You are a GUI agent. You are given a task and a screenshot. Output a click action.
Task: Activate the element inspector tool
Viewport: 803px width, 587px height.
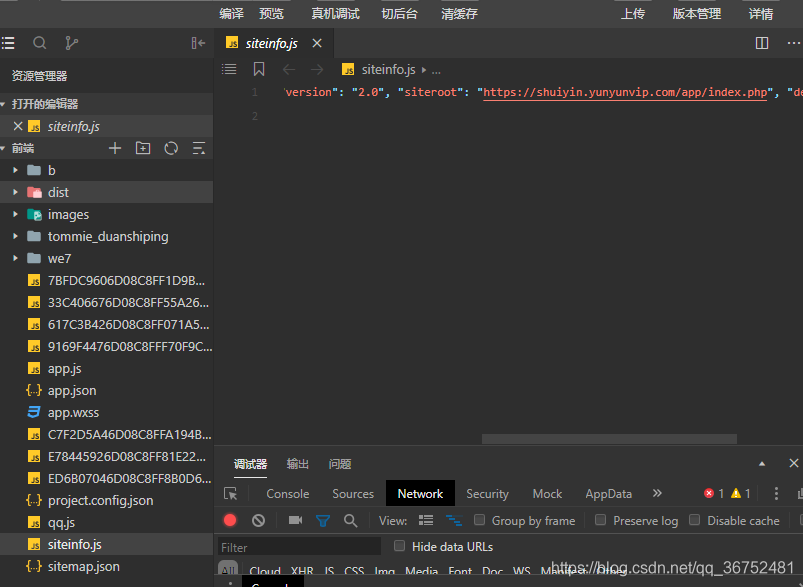(230, 494)
